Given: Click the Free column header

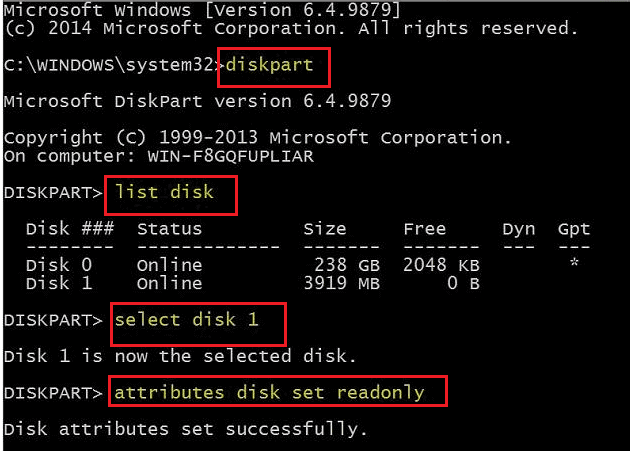Looking at the screenshot, I should pos(424,229).
